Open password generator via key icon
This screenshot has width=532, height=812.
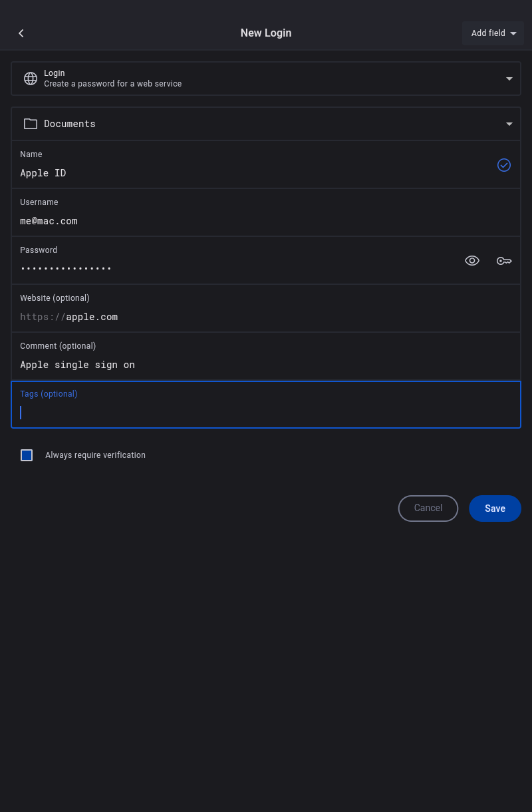tap(504, 261)
